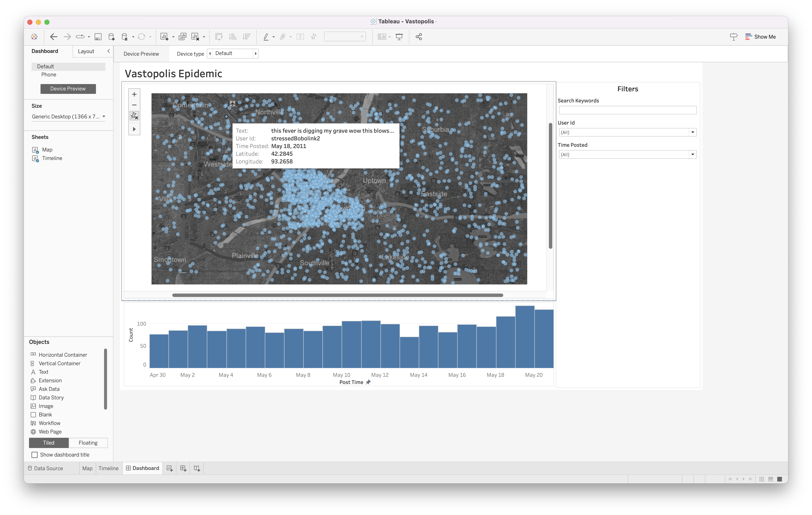The width and height of the screenshot is (812, 515).
Task: Open the Timeline sheet tab
Action: click(x=108, y=468)
